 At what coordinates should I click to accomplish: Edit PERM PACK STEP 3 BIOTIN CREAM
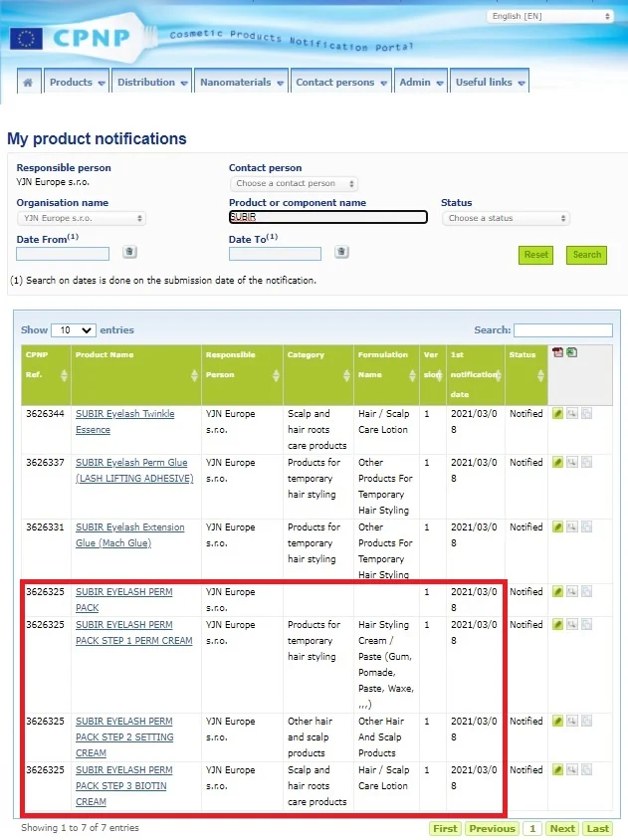[557, 769]
